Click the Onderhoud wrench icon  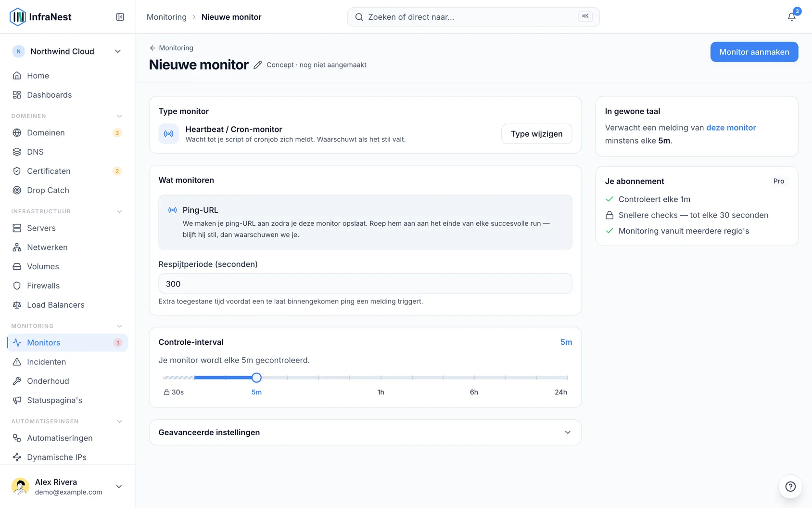(x=17, y=381)
